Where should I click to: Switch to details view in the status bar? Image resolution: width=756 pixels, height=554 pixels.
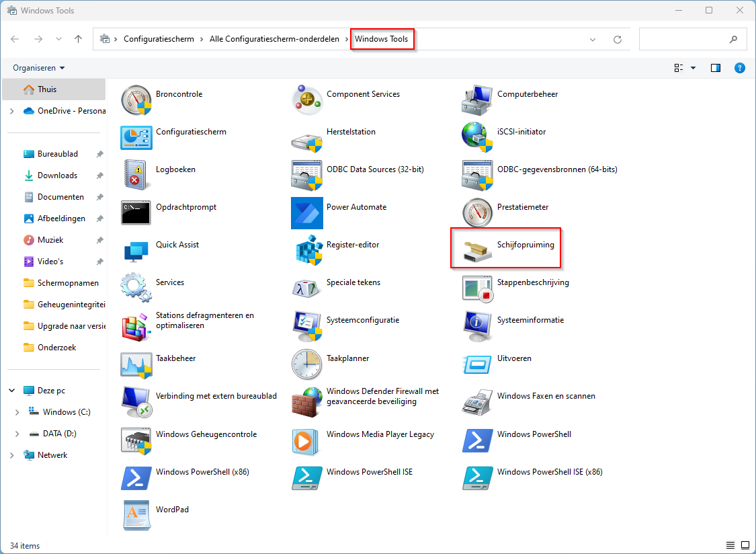pos(730,545)
